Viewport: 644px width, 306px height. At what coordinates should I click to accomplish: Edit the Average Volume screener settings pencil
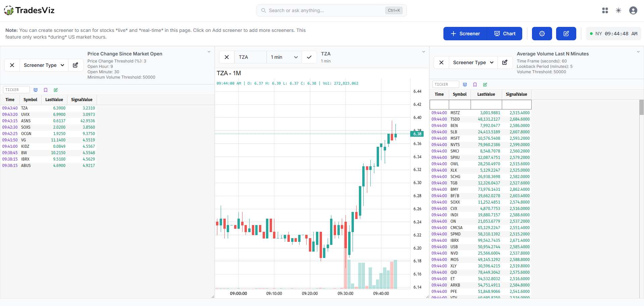click(504, 62)
